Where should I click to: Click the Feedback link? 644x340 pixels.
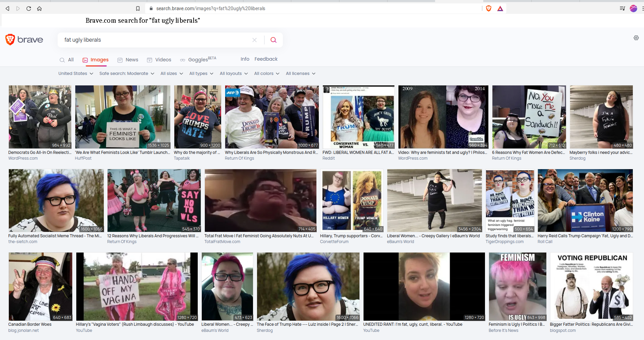(266, 59)
